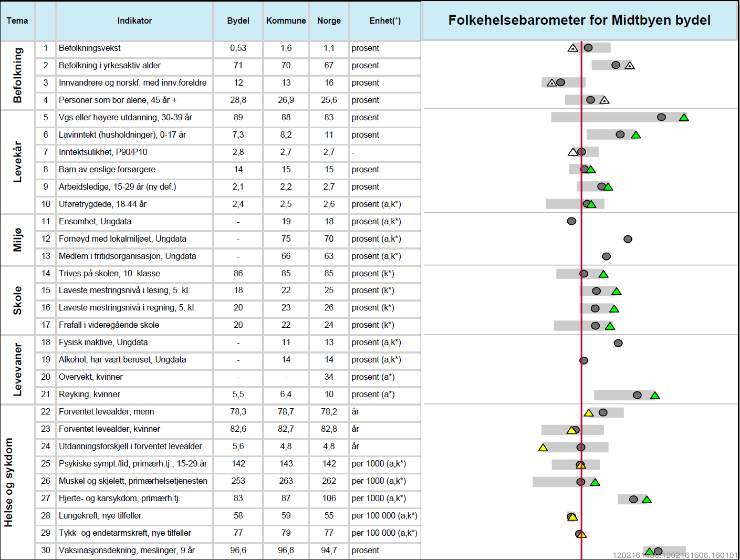Screen dimensions: 740x560
Task: Click Norge value 34 for Overvekt, kvinner
Action: click(329, 377)
